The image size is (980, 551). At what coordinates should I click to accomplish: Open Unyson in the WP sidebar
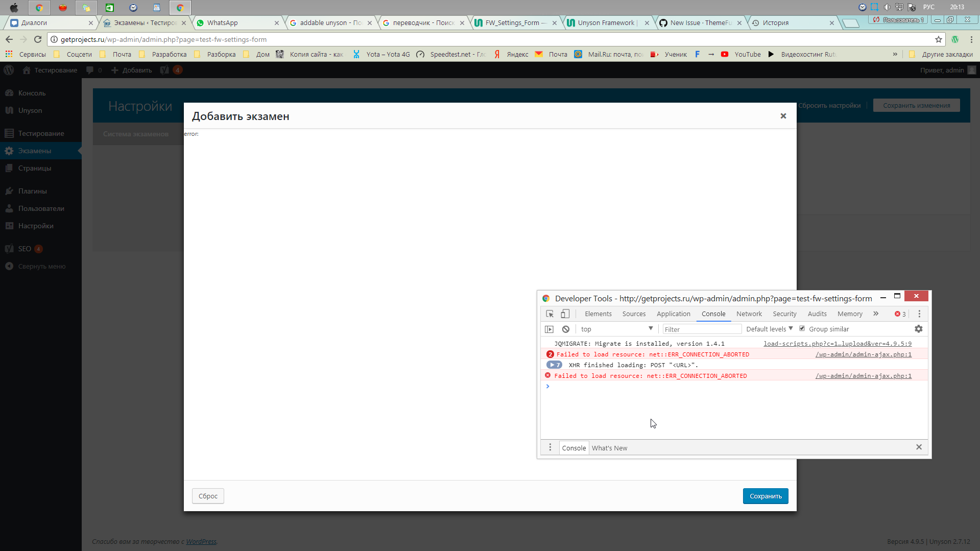(x=41, y=110)
